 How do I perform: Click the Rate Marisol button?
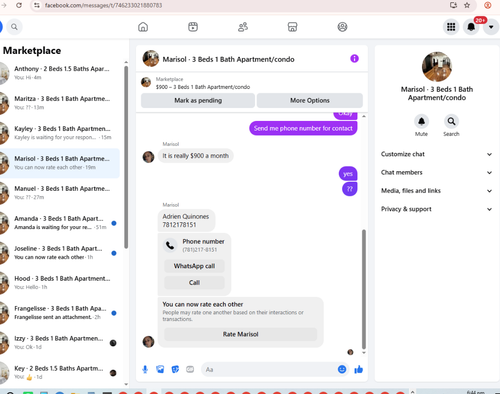click(x=240, y=334)
